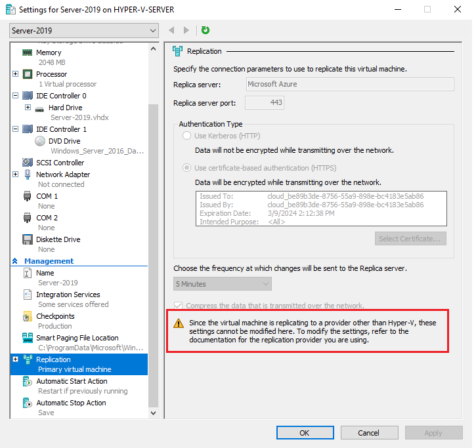This screenshot has height=448, width=476.
Task: Click the COM 2 port icon
Action: (x=28, y=218)
